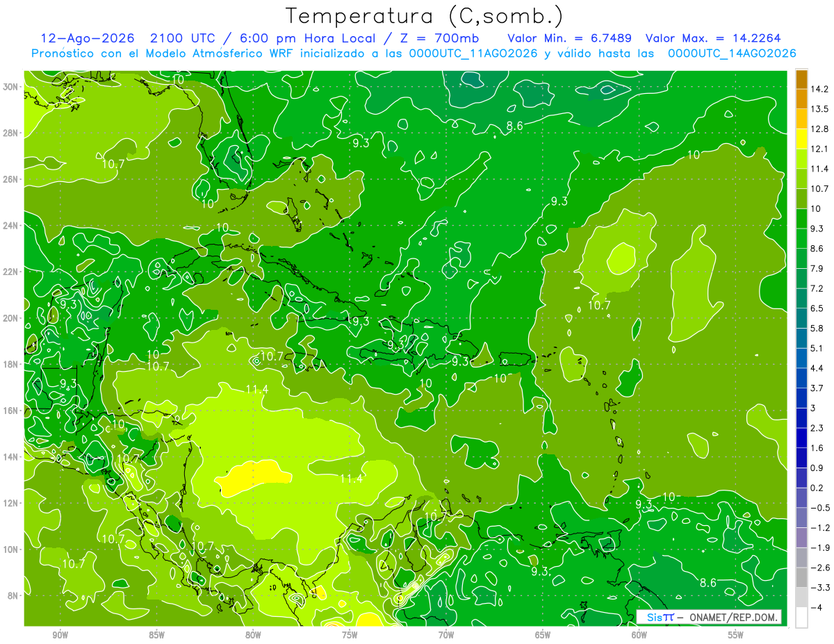Screen dimensions: 834x644
Task: Pick the yellow legend swatch between 12.1 and 12.8
Action: 801,139
